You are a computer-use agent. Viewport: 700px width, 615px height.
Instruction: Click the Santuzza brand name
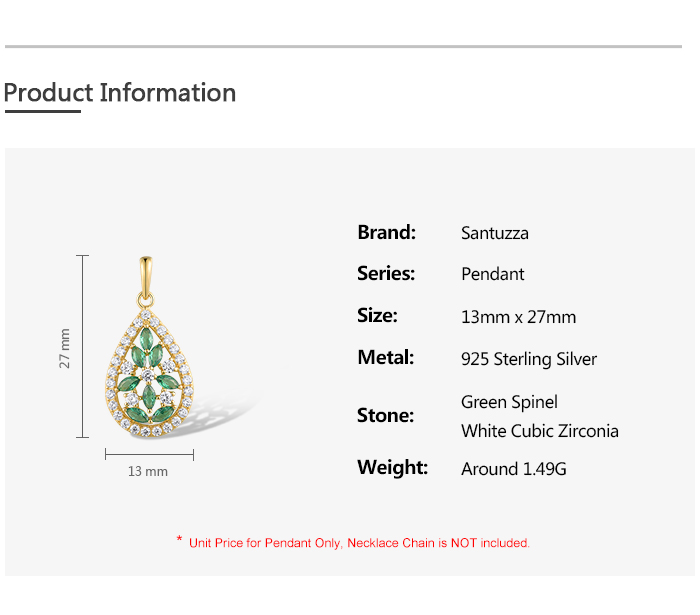(x=495, y=234)
